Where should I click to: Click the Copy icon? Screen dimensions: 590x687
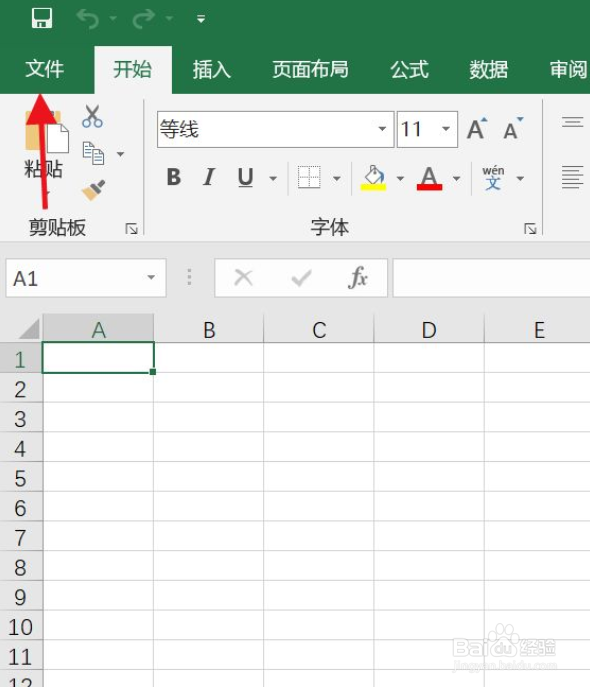pos(93,153)
